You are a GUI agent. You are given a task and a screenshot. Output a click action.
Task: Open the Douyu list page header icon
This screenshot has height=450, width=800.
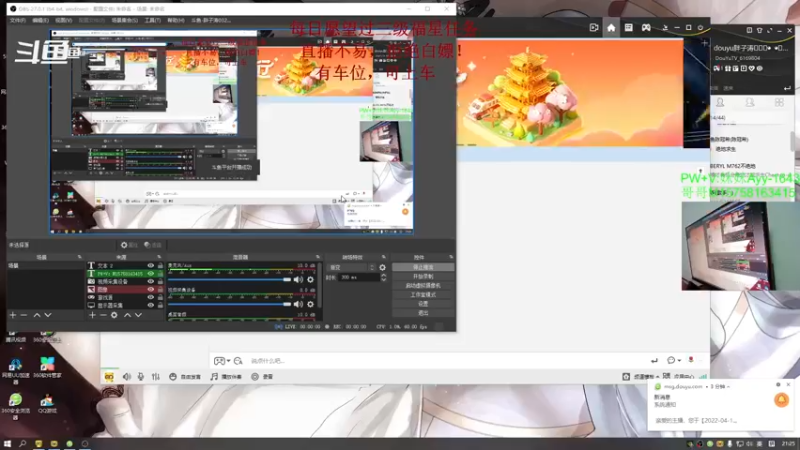pyautogui.click(x=629, y=28)
